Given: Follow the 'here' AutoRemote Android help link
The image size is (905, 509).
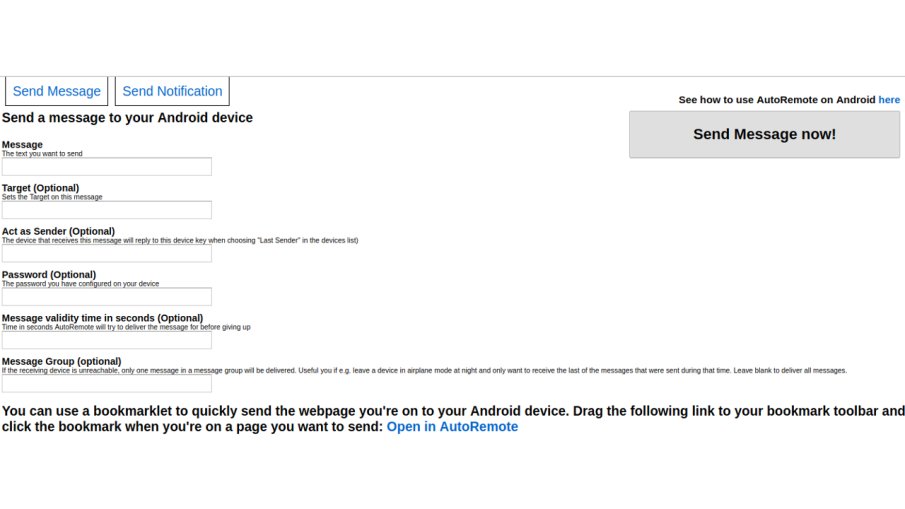Looking at the screenshot, I should (889, 100).
